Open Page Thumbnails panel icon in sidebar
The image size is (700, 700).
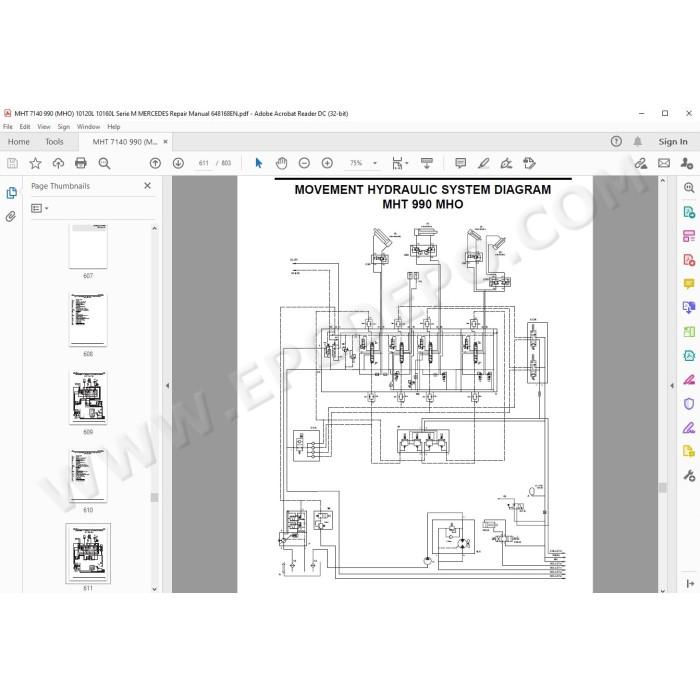click(11, 193)
